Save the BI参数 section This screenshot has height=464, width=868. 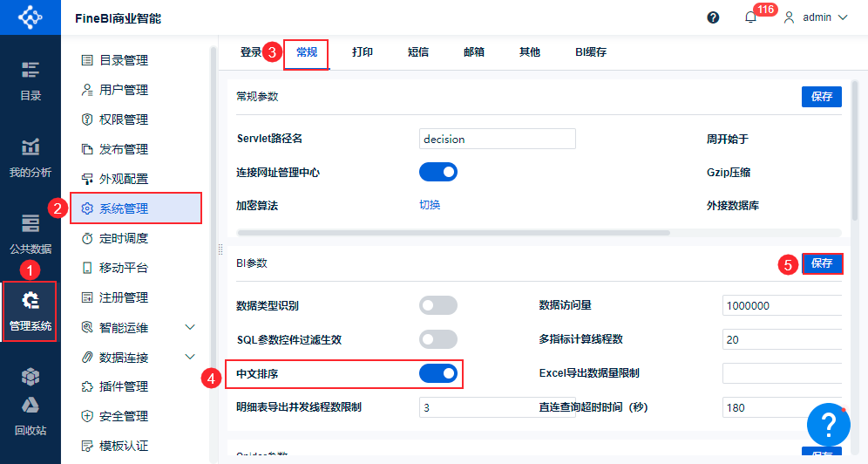(822, 263)
